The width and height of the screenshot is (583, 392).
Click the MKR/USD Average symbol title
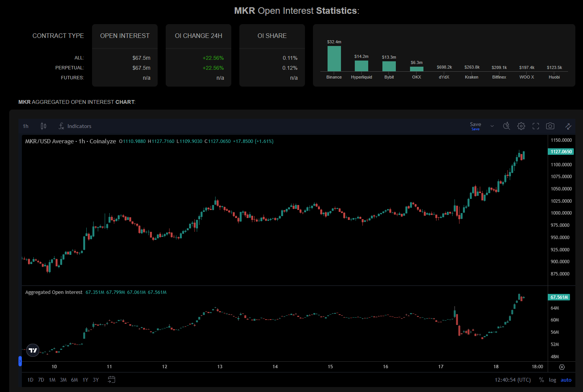(70, 141)
